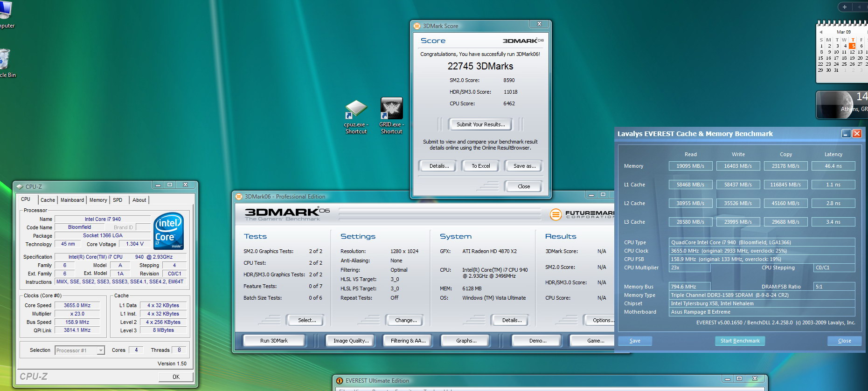
Task: Open the About tab in CPU-Z
Action: [139, 200]
